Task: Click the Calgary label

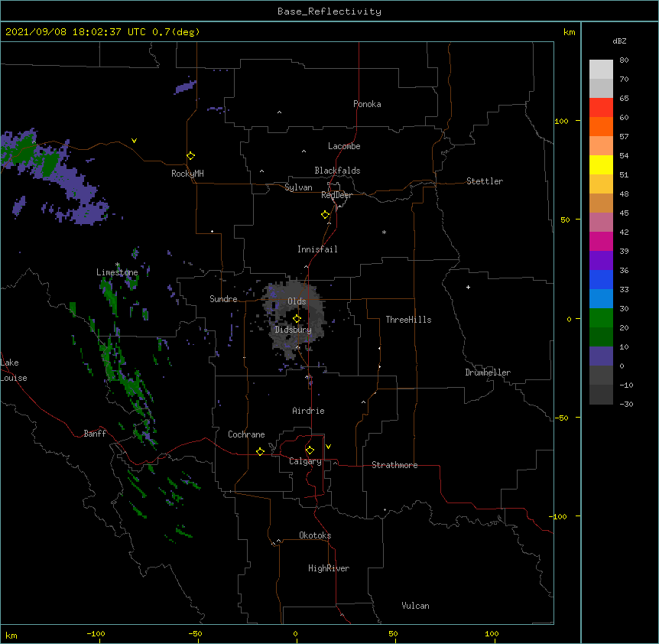Action: pyautogui.click(x=305, y=461)
